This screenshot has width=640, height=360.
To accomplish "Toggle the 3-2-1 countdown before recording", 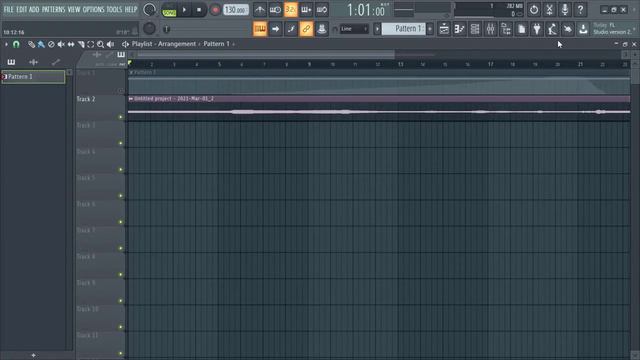I will (291, 10).
